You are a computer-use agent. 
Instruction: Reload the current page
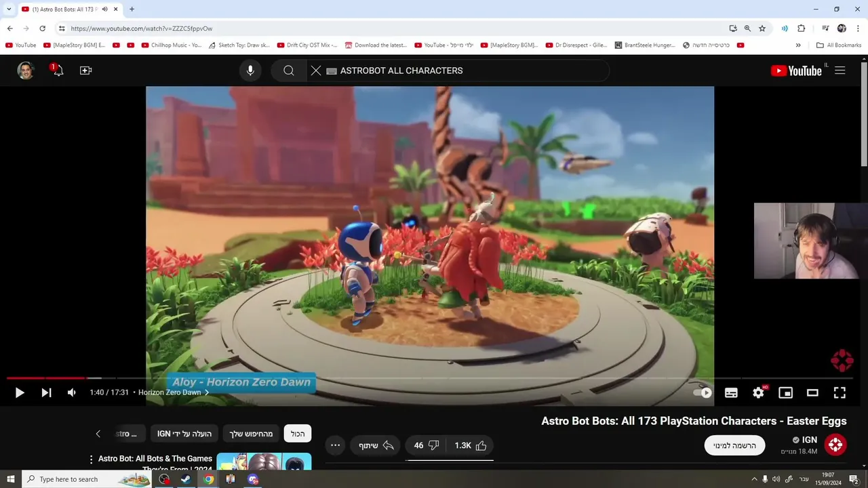[x=42, y=28]
